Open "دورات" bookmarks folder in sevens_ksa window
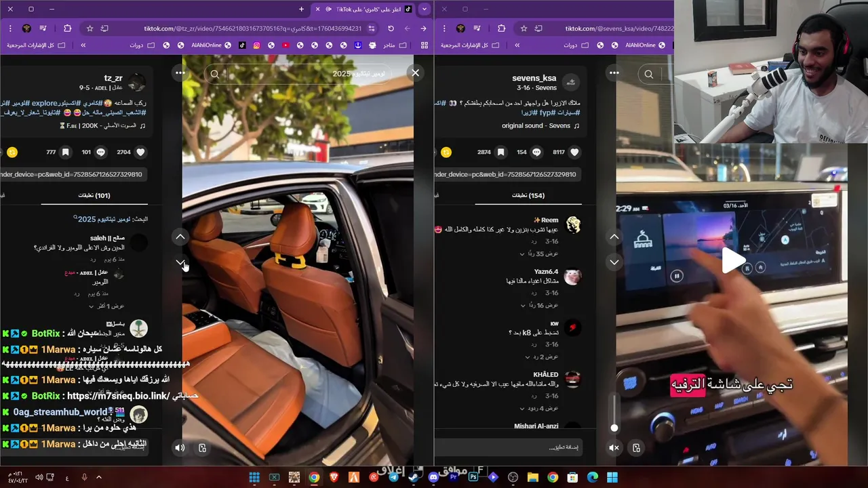 [576, 45]
